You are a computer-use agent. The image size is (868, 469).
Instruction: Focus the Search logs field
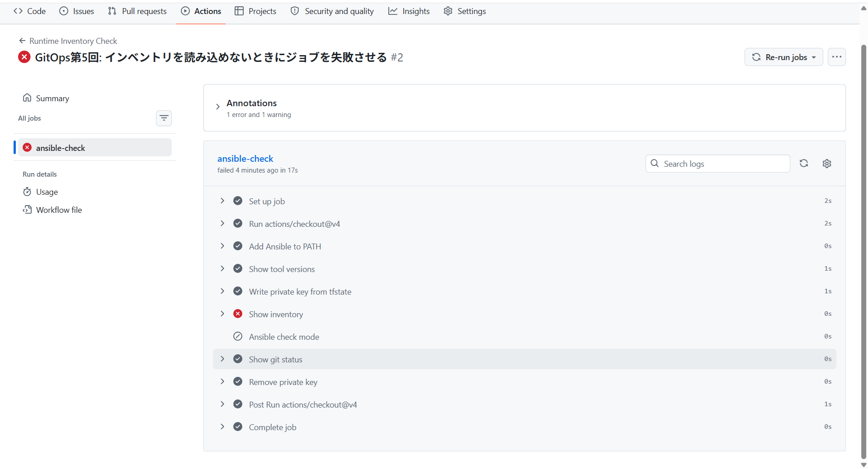717,164
